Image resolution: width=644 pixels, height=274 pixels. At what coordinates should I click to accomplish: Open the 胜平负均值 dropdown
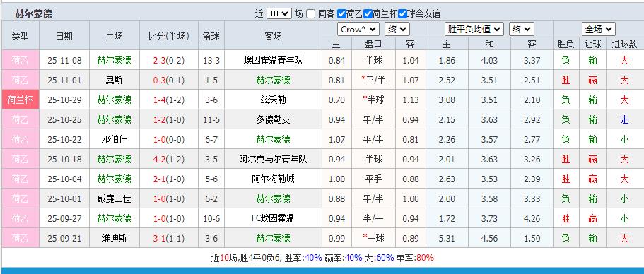coord(474,29)
